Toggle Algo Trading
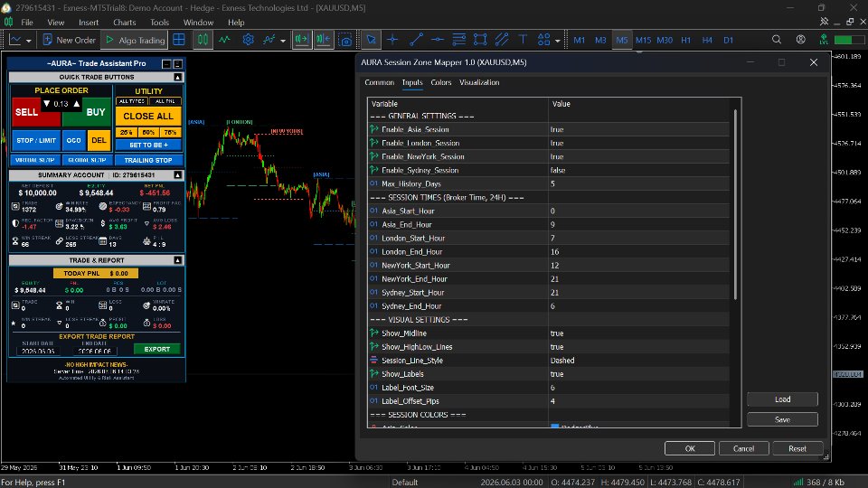 click(135, 40)
